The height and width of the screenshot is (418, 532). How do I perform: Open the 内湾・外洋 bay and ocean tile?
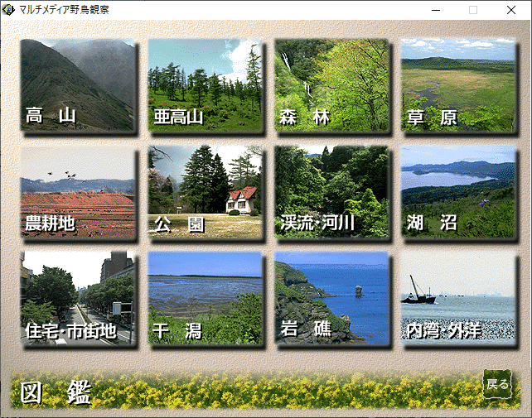458,298
